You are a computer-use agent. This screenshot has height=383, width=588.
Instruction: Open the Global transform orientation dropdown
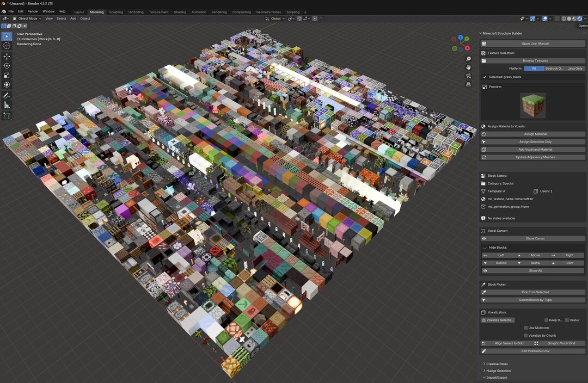[x=275, y=18]
